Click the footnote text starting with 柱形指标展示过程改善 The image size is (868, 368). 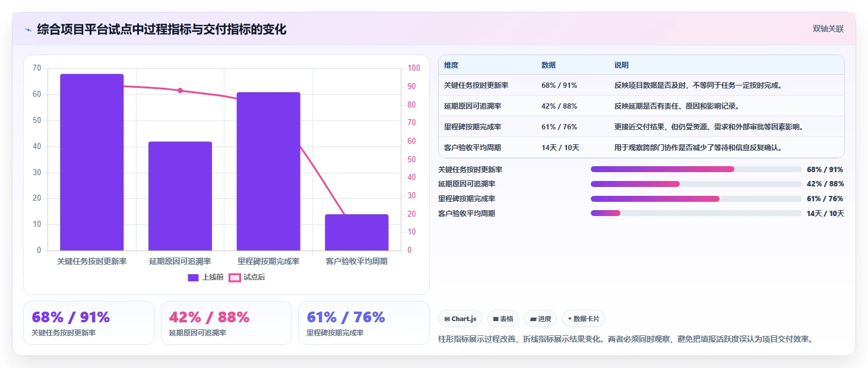[x=625, y=339]
